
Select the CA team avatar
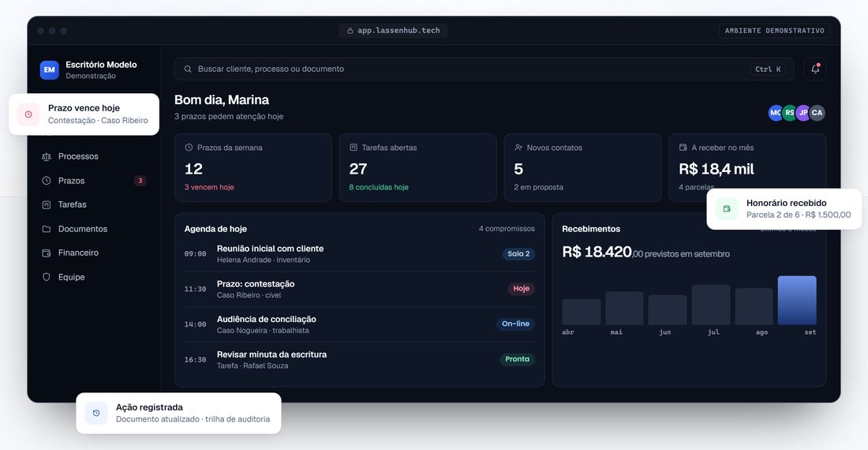[817, 113]
